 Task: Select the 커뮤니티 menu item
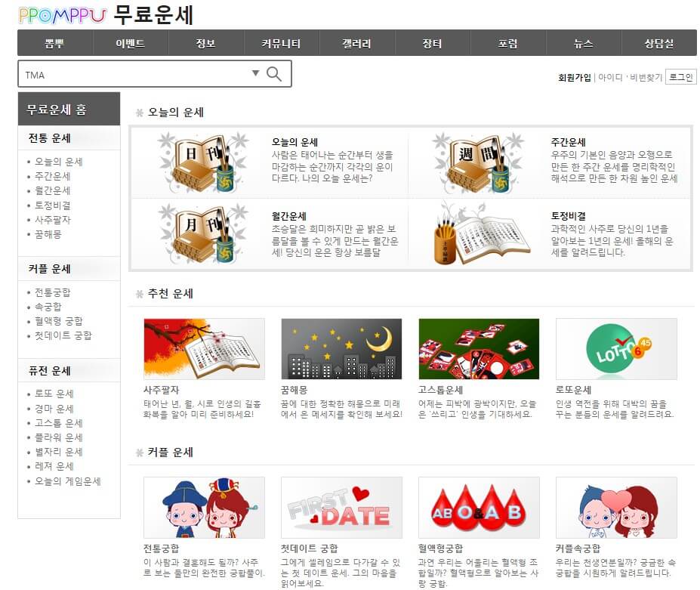[280, 43]
